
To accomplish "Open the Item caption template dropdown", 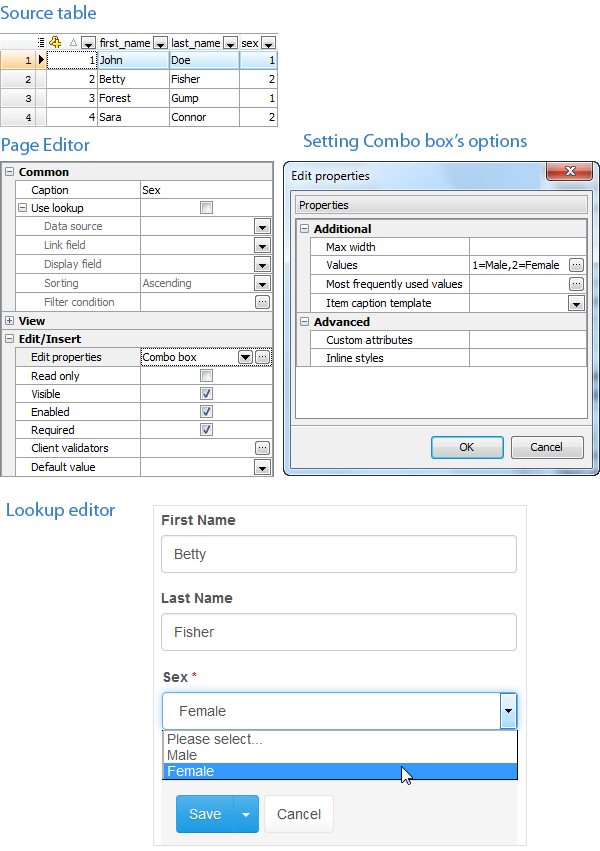I will pyautogui.click(x=576, y=303).
